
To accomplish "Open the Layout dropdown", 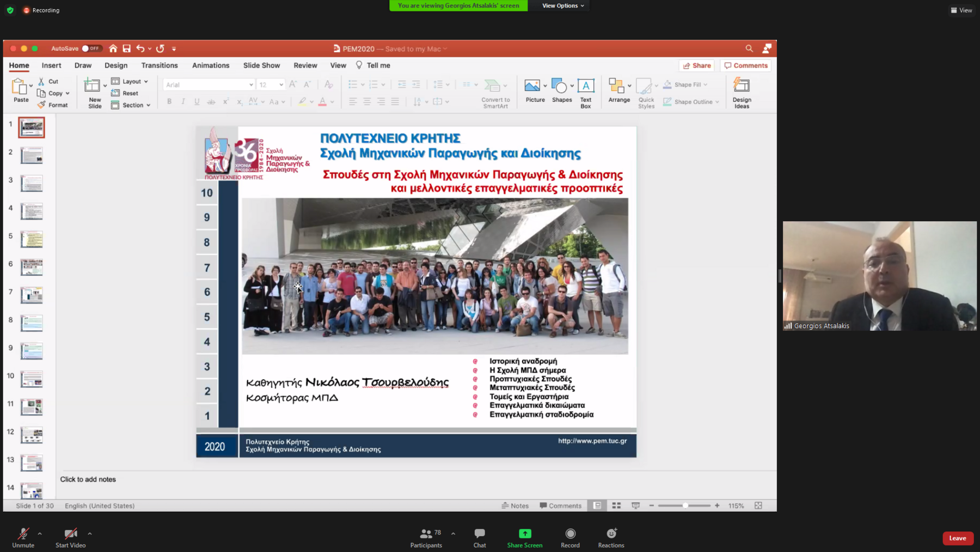I will pyautogui.click(x=131, y=81).
